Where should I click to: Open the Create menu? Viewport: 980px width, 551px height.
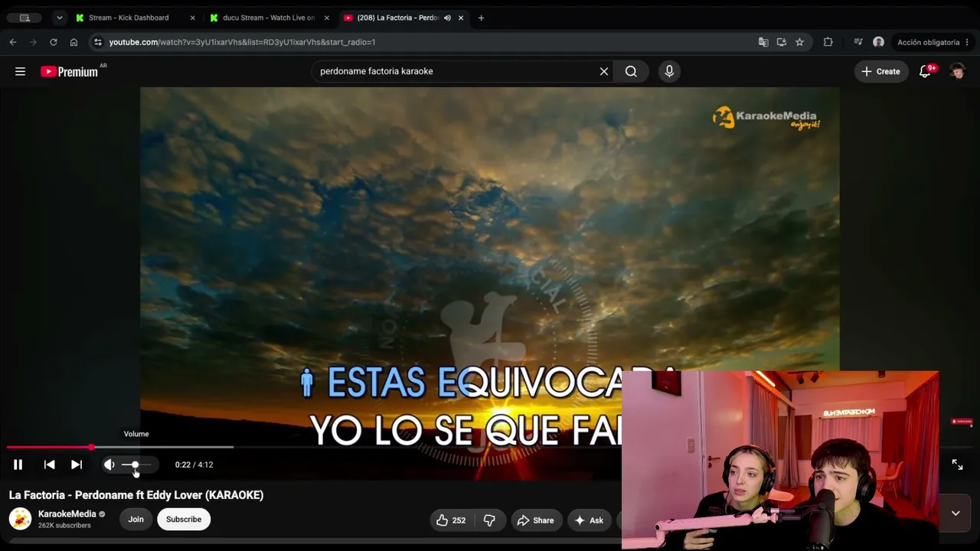pos(880,71)
